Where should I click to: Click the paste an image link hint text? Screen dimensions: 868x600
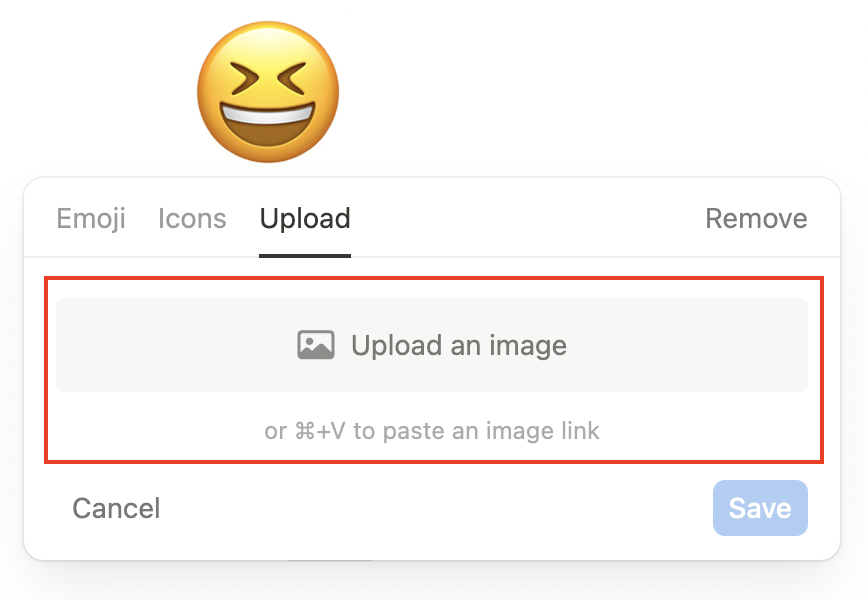pos(432,432)
